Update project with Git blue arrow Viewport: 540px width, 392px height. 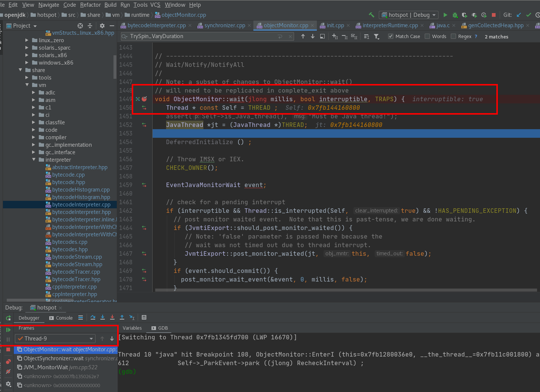(519, 15)
